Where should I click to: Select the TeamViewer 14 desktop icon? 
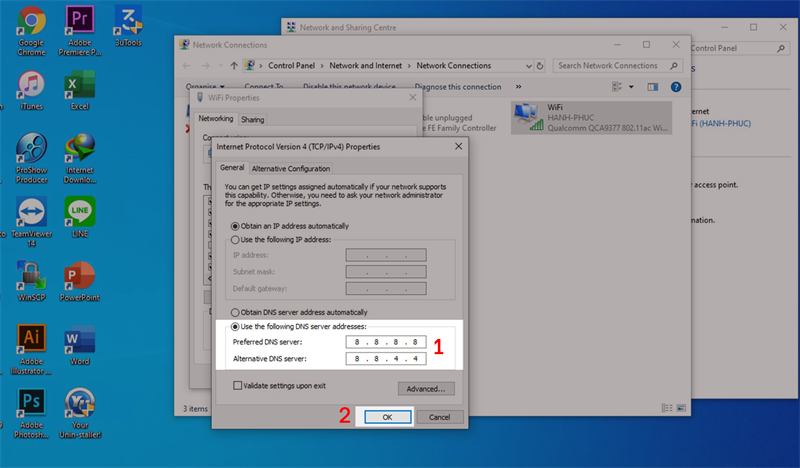[x=31, y=222]
